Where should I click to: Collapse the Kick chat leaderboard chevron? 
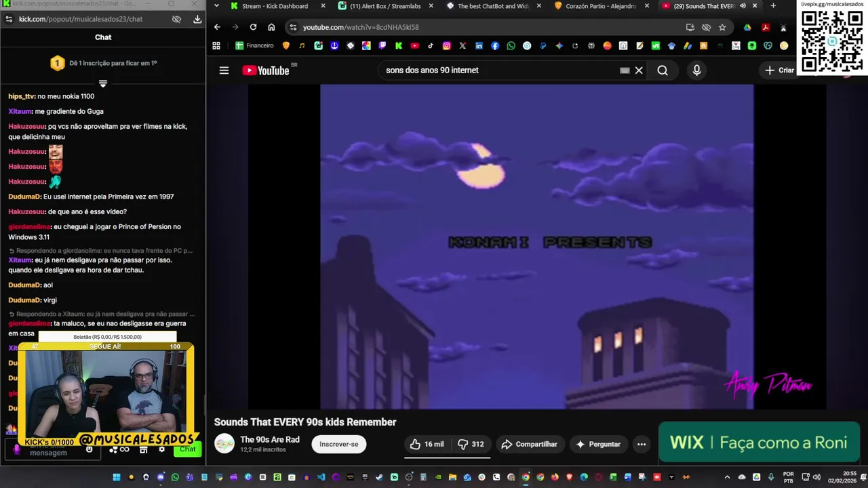click(x=103, y=84)
